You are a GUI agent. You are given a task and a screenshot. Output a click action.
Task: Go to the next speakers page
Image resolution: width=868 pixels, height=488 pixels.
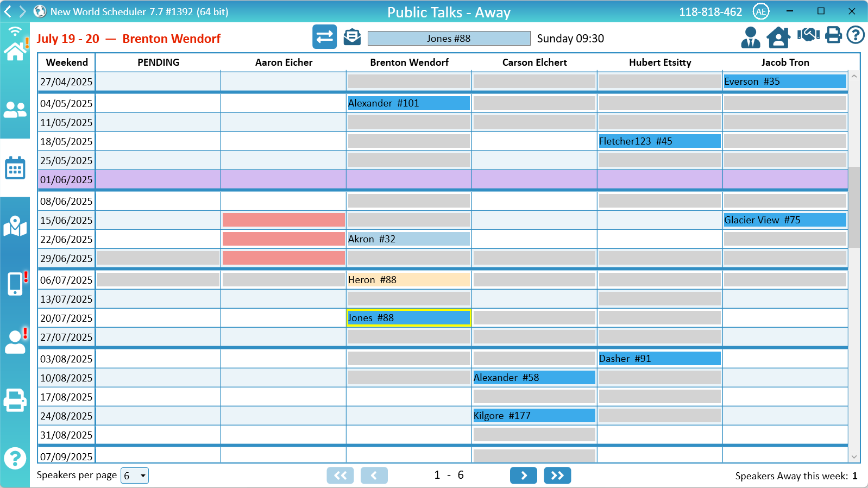point(524,476)
